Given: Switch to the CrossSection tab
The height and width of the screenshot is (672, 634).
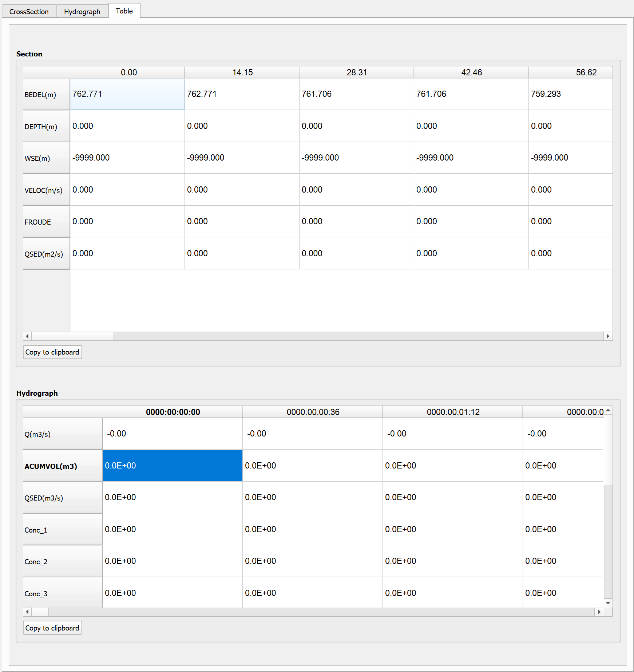Looking at the screenshot, I should [x=29, y=12].
